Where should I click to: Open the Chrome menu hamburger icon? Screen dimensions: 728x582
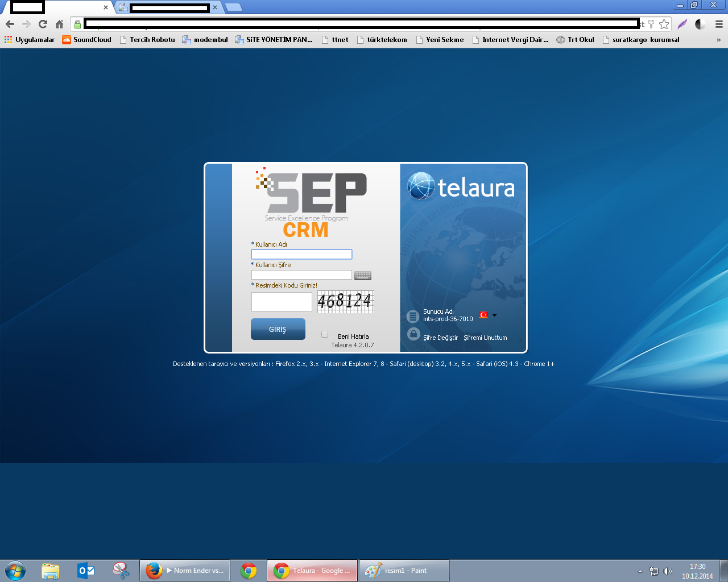click(719, 24)
